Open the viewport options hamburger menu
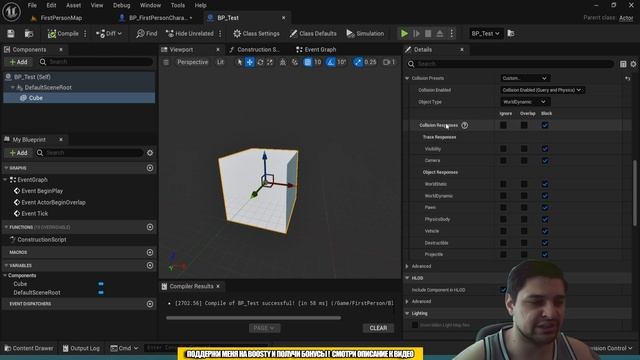The height and width of the screenshot is (360, 640). point(166,62)
